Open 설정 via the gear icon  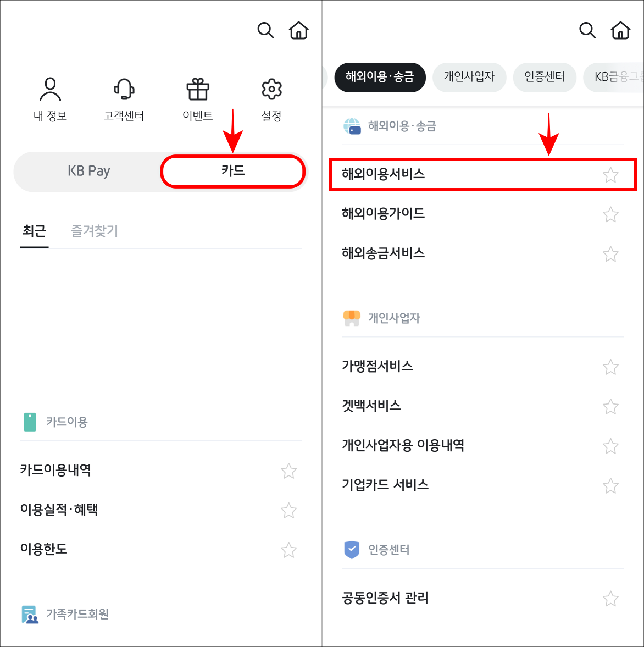coord(271,87)
